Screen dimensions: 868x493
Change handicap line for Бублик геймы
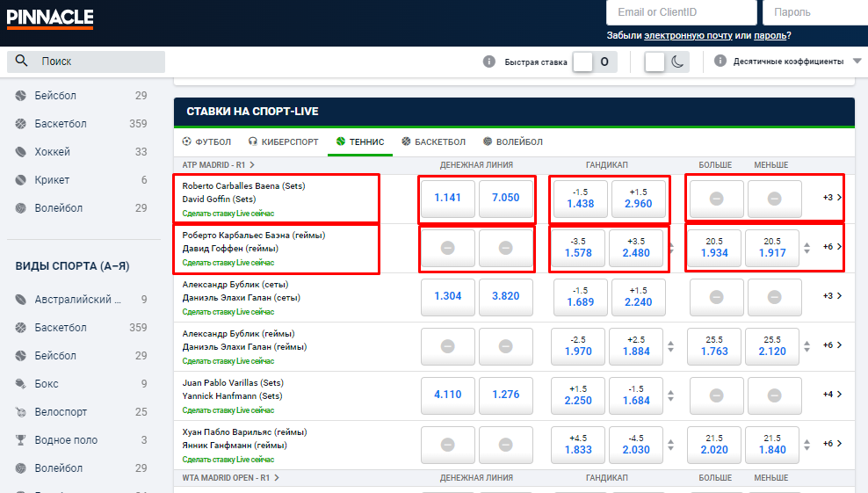pyautogui.click(x=671, y=347)
